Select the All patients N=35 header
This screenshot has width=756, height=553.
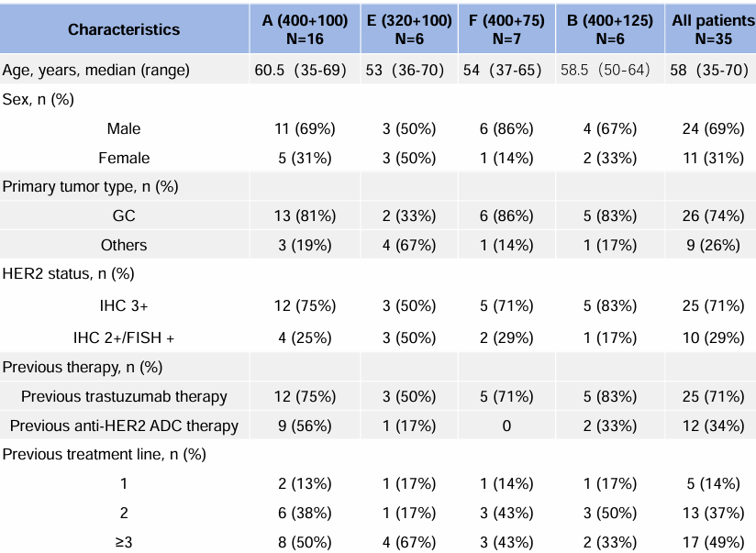[x=710, y=29]
